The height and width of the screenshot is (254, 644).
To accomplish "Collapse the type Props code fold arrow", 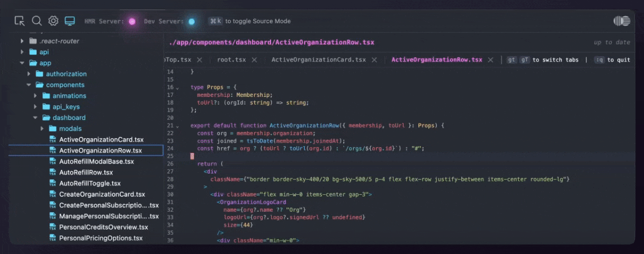I will click(177, 88).
